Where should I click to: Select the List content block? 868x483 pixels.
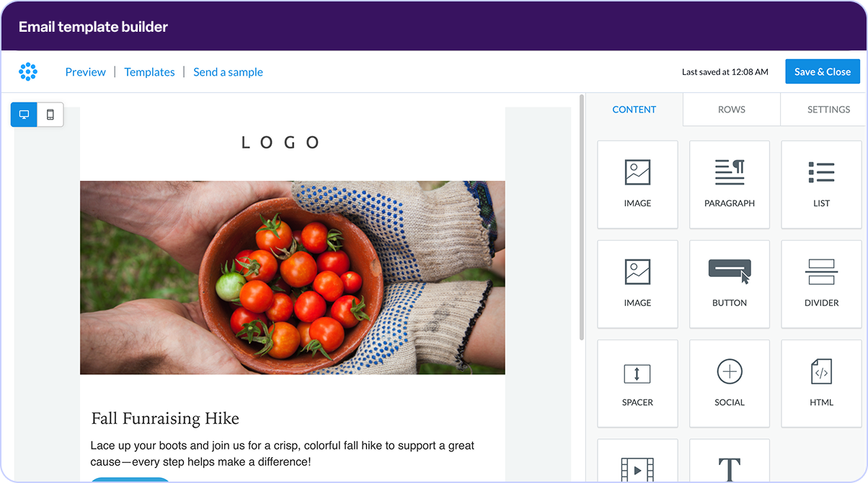(x=821, y=185)
